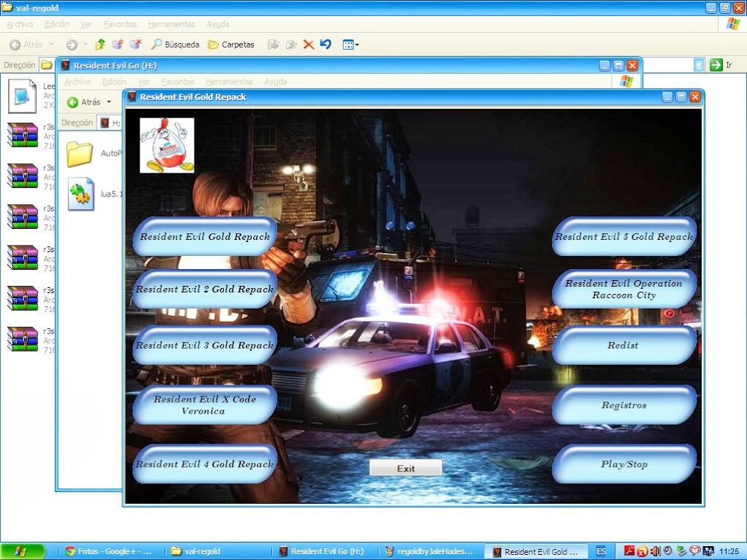Go up one folder level in val-regold
747x560 pixels.
(100, 45)
